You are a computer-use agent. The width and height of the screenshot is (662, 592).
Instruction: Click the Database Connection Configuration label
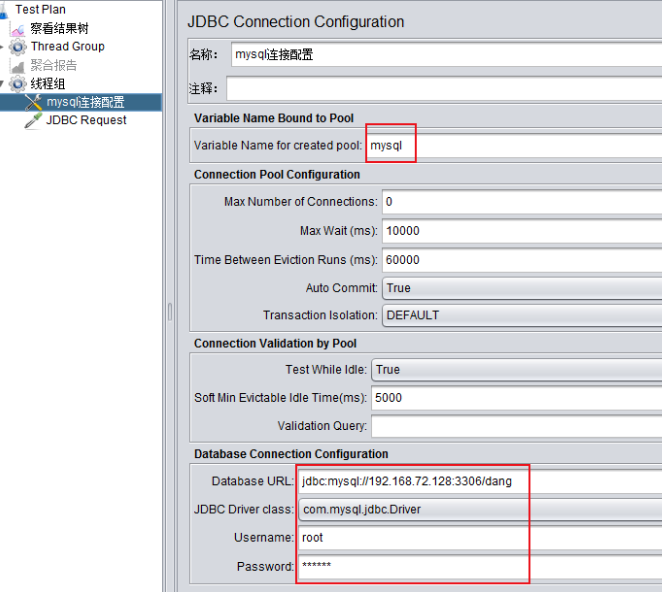point(291,454)
